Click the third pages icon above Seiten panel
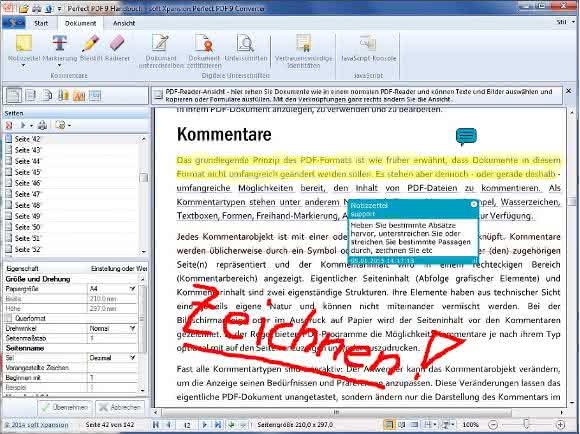 coord(47,95)
